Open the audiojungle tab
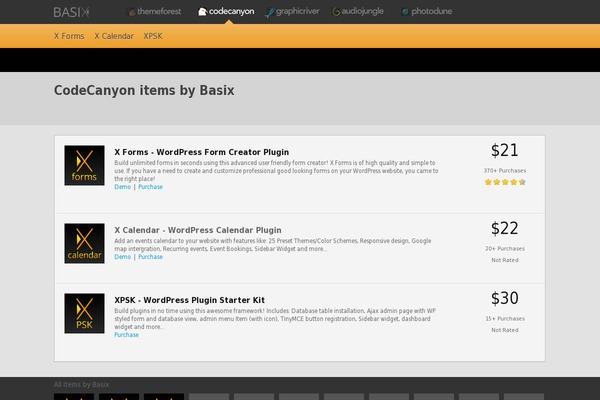 tap(358, 11)
